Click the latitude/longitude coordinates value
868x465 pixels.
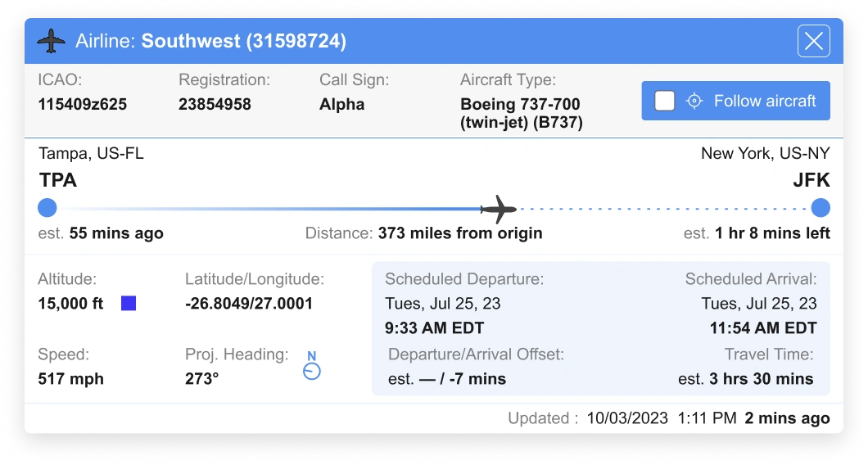click(x=249, y=304)
